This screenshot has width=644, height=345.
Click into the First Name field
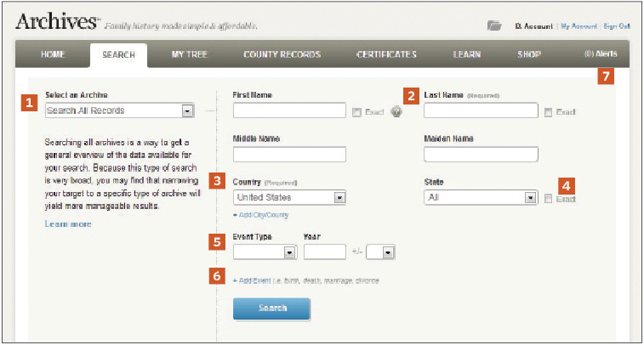[x=289, y=110]
